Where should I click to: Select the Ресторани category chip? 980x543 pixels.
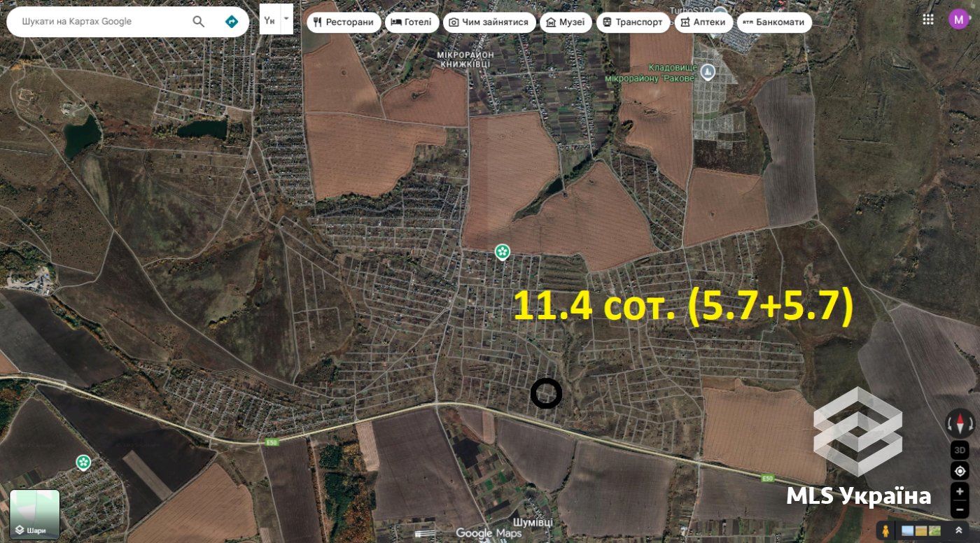click(344, 22)
